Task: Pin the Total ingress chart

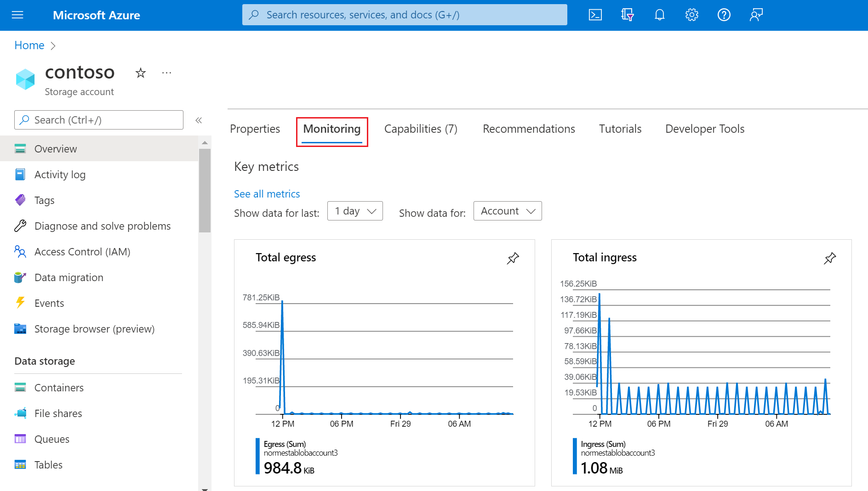Action: click(x=829, y=258)
